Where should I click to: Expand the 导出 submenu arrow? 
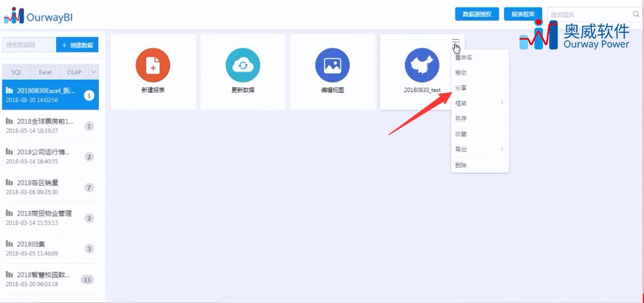(502, 148)
